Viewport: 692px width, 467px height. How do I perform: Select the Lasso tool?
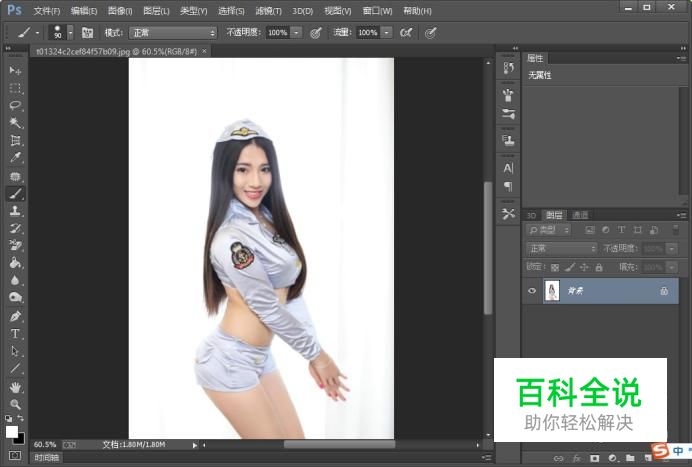[x=15, y=105]
